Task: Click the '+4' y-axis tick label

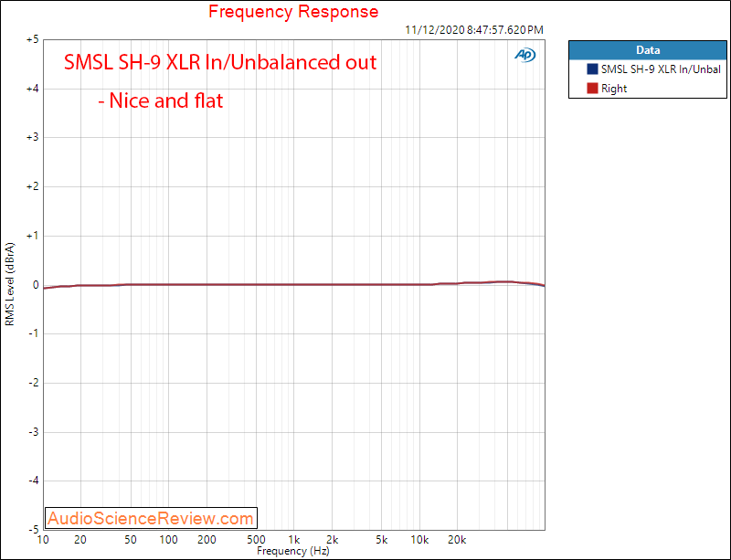Action: pos(32,89)
